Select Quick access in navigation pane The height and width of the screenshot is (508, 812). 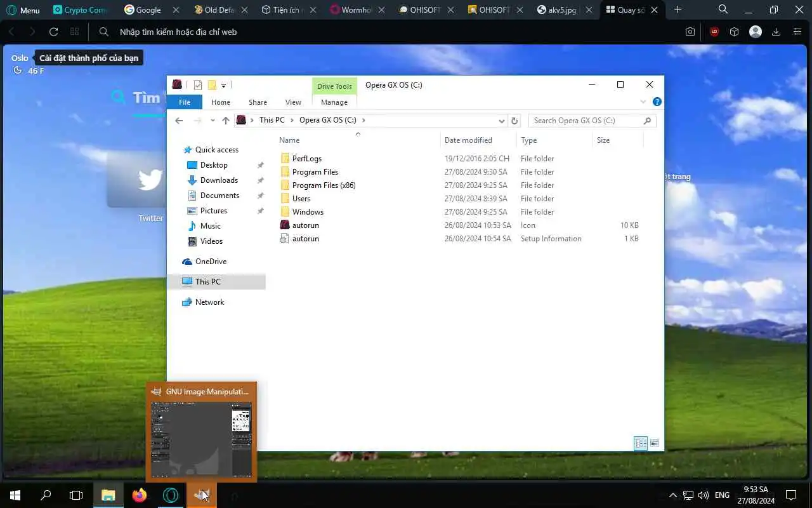tap(216, 150)
